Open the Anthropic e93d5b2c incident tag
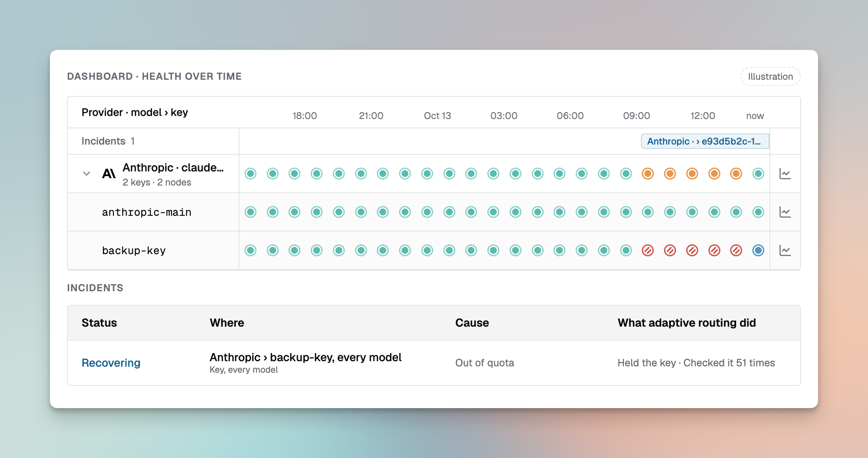868x458 pixels. coord(705,141)
